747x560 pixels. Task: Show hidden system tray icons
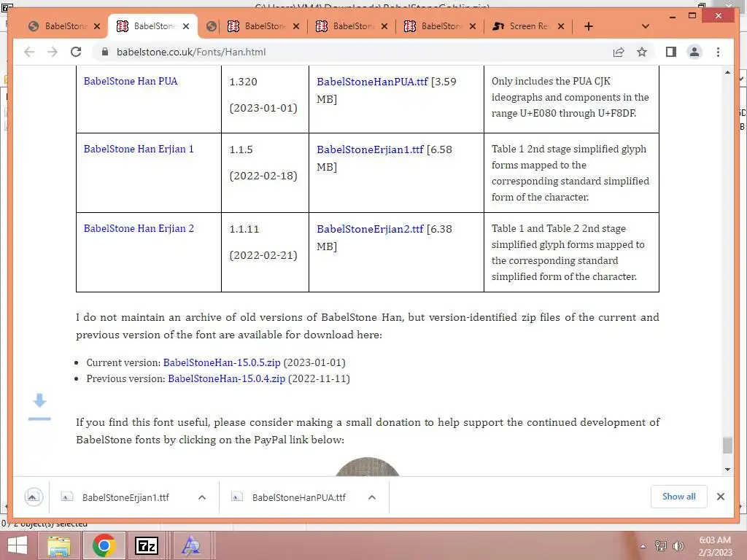click(x=643, y=546)
